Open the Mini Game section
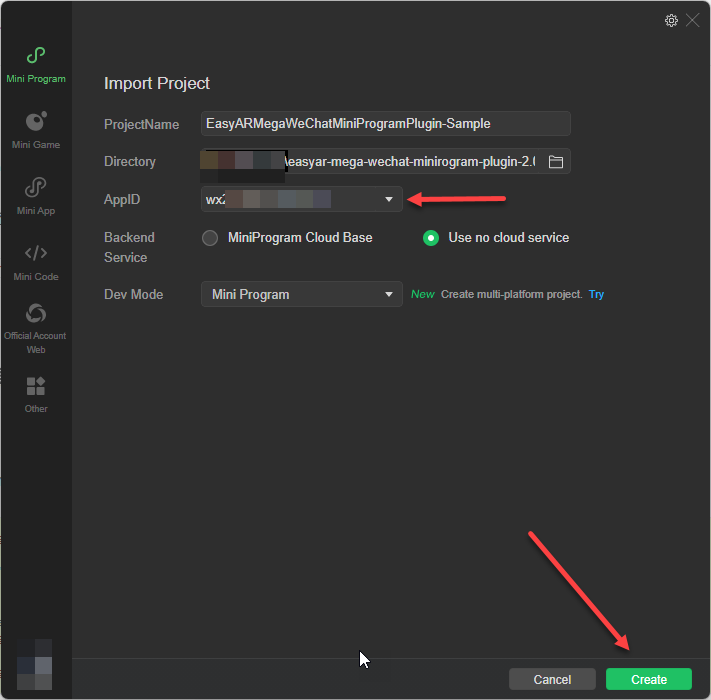Screen dimensions: 711x700 (x=36, y=131)
